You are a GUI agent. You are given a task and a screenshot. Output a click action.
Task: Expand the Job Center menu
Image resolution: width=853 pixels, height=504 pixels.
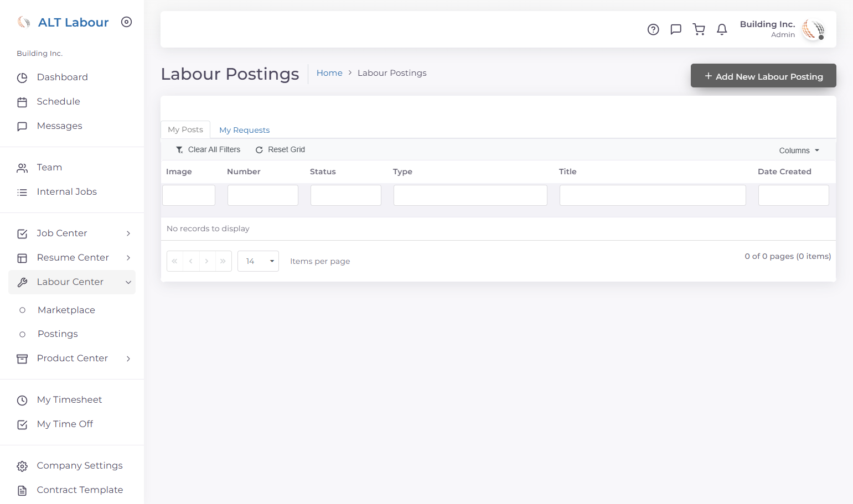(x=72, y=233)
